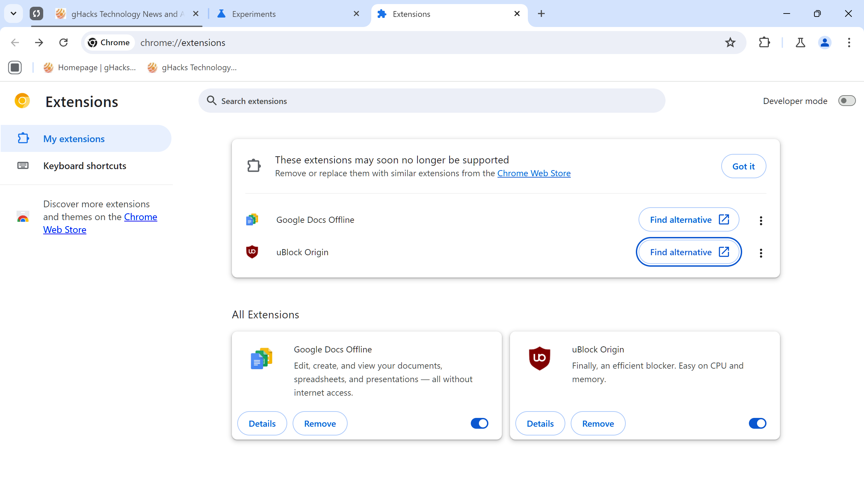864x504 pixels.
Task: Toggle Google Docs Offline extension on/off
Action: point(480,424)
